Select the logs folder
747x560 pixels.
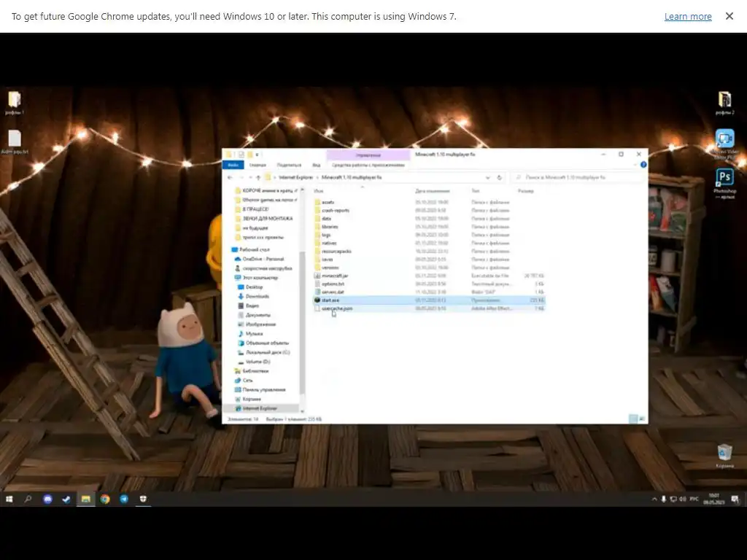tap(326, 235)
